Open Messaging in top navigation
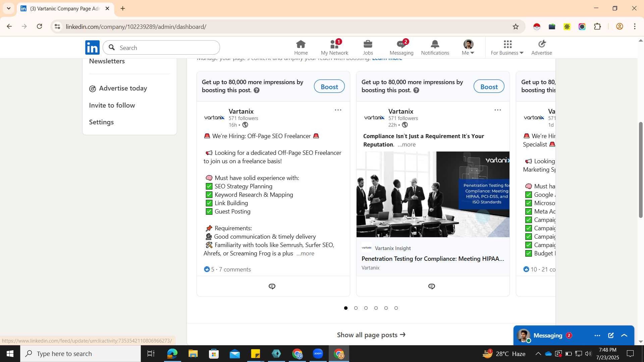Viewport: 644px width, 362px height. (401, 47)
